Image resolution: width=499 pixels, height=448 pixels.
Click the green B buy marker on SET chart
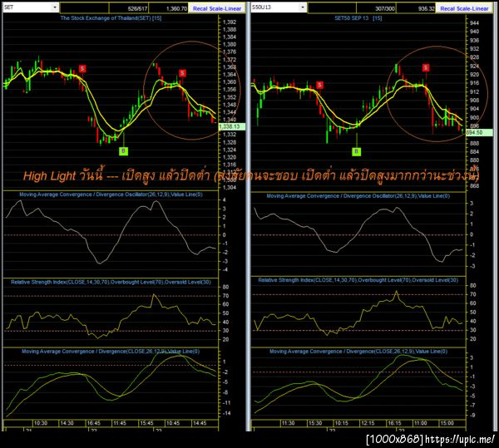click(x=123, y=151)
